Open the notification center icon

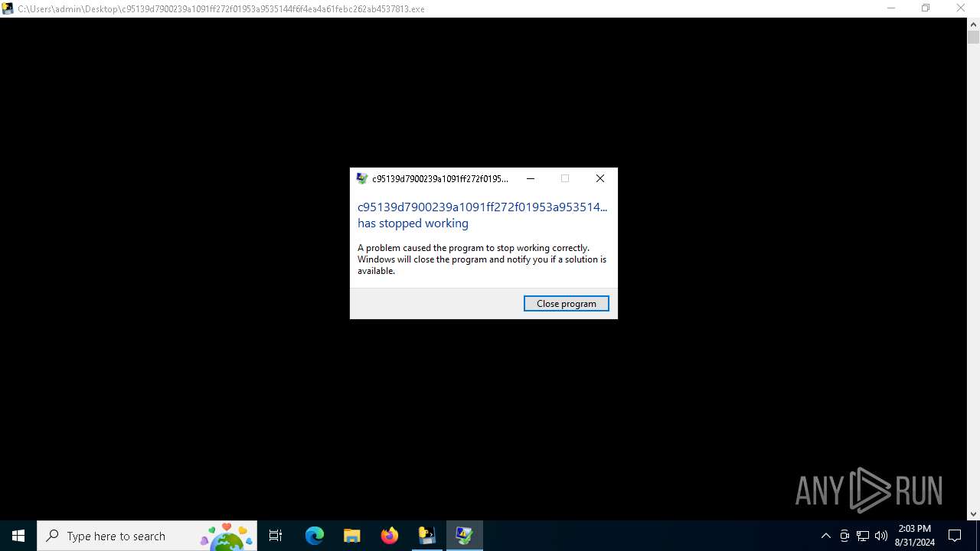coord(955,536)
